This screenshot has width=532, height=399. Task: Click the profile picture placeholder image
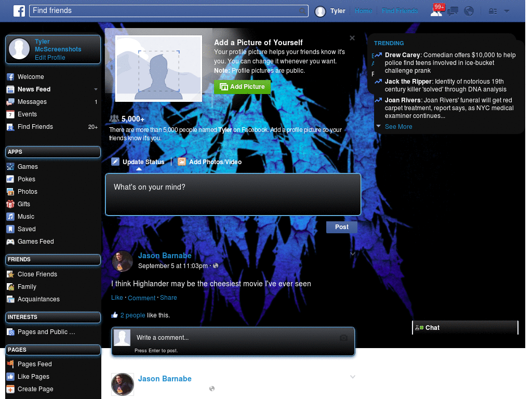pyautogui.click(x=159, y=69)
